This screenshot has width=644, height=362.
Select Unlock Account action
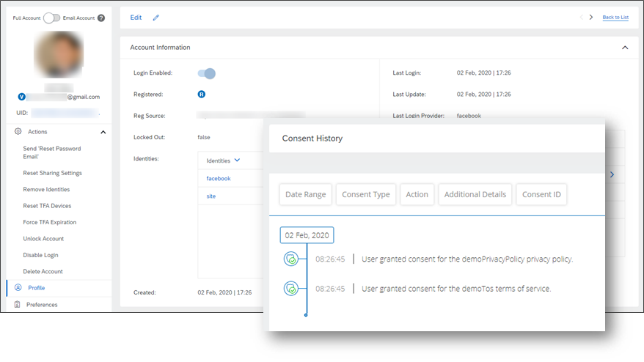pos(43,239)
